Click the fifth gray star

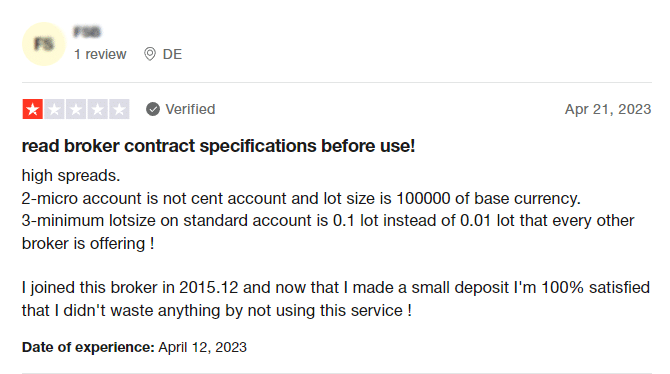click(x=119, y=109)
